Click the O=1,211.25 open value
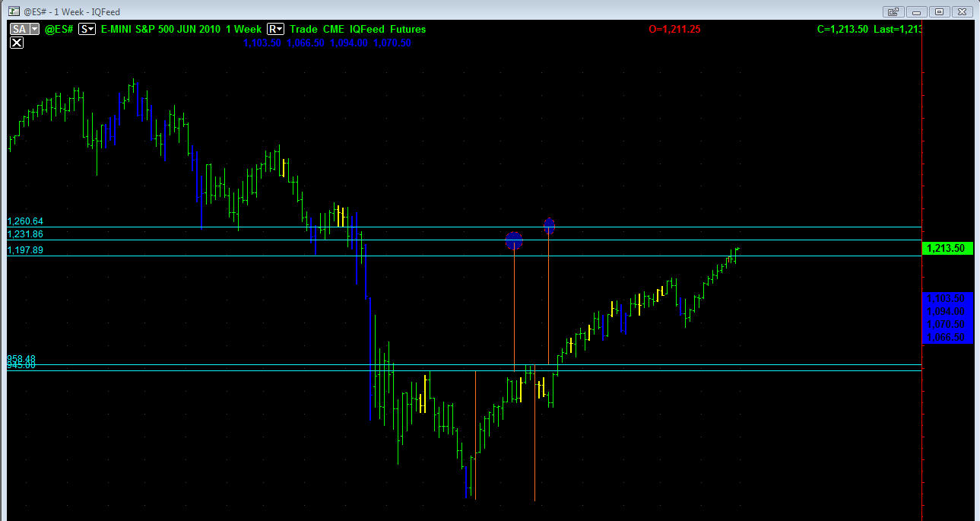Screen dimensions: 980x521 point(674,29)
